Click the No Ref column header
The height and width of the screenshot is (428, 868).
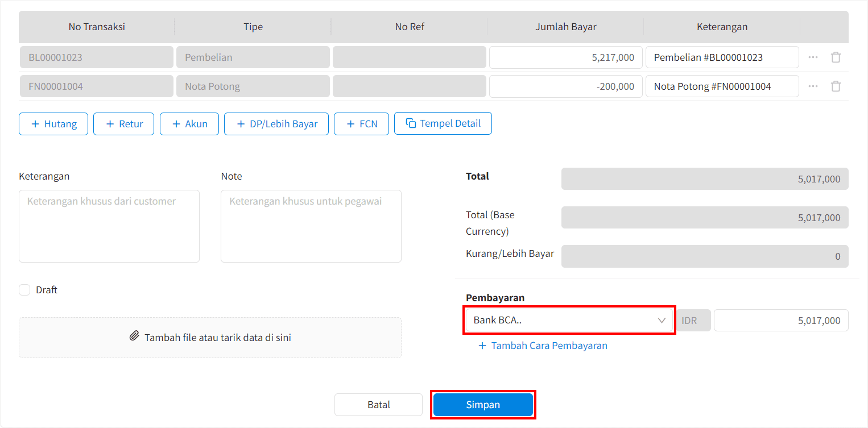(410, 27)
